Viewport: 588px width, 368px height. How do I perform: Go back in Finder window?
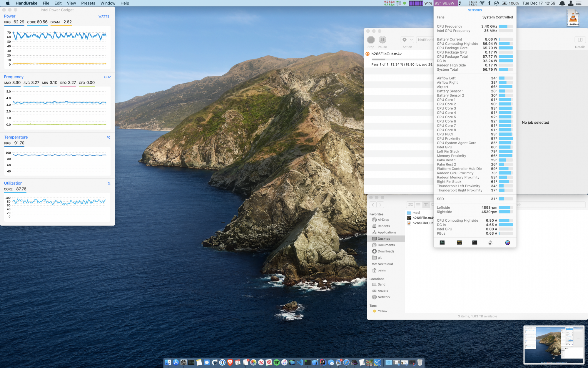[373, 205]
